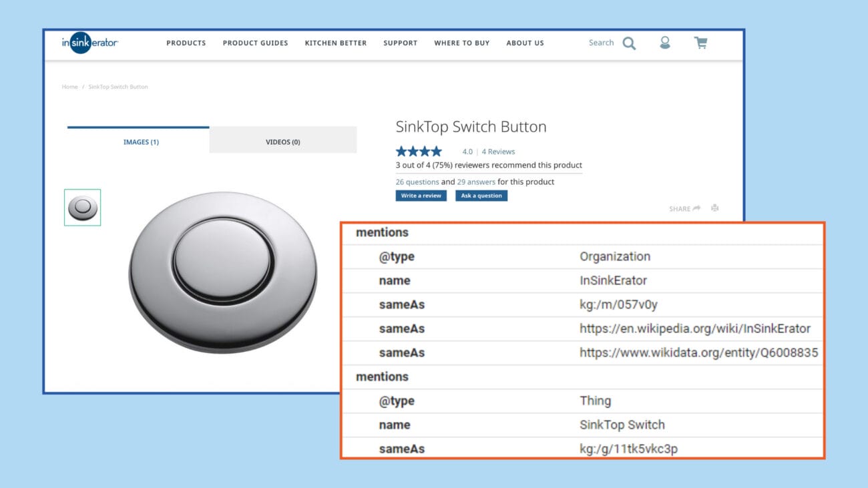Open the PRODUCT GUIDES menu
Viewport: 868px width, 488px height.
pos(255,43)
